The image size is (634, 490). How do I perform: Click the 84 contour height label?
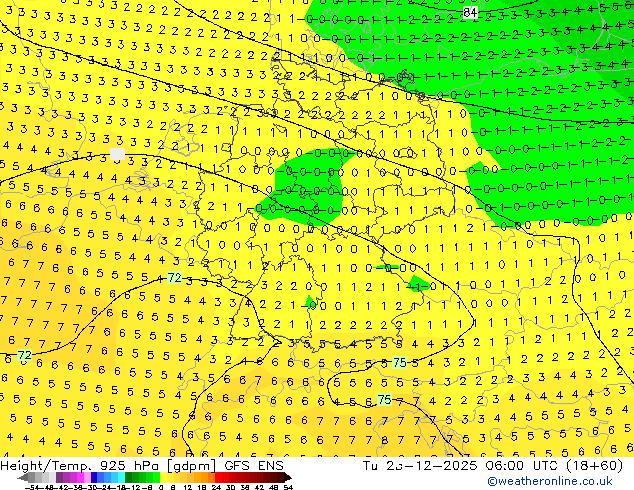pos(470,13)
